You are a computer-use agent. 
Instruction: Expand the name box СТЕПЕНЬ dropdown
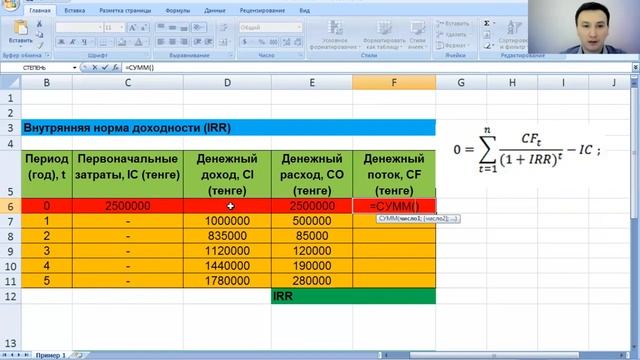(x=75, y=68)
